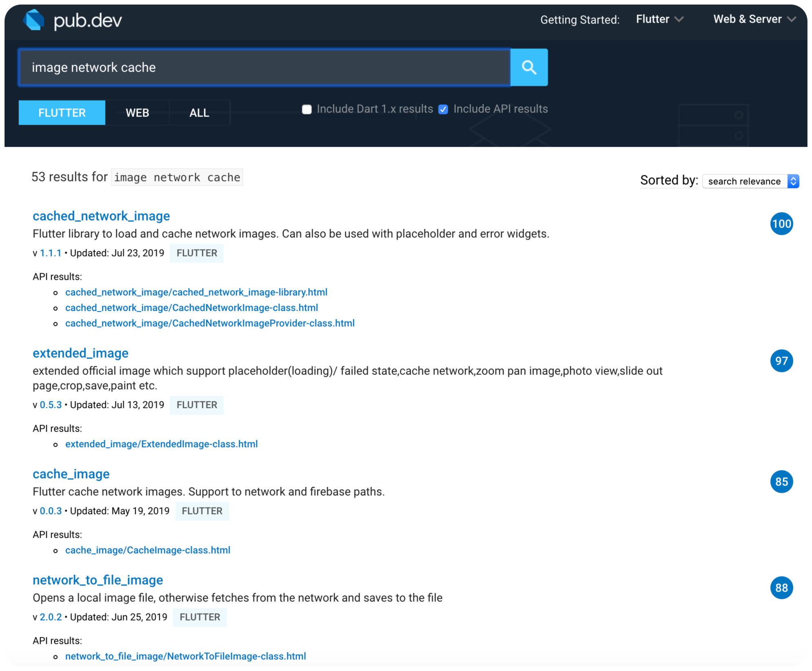Enable Include Dart 1.x results checkbox
The image size is (812, 671).
tap(307, 109)
